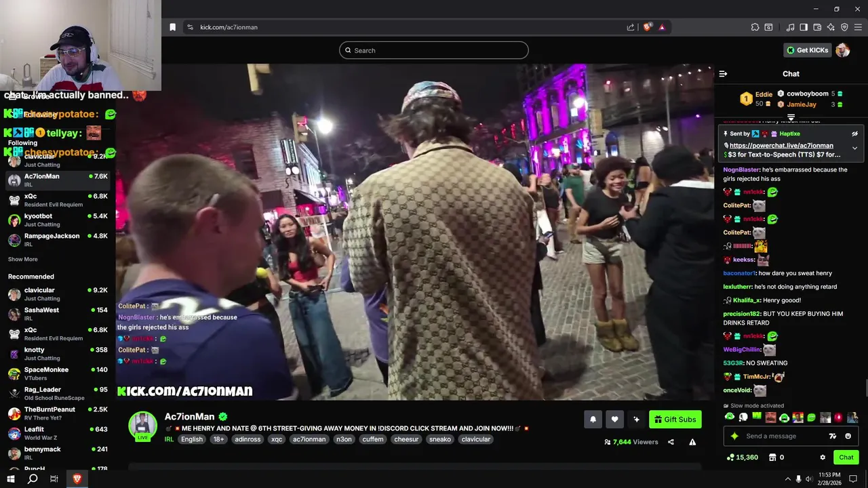Expand the pinned message with the chevron
The height and width of the screenshot is (488, 868).
[854, 148]
